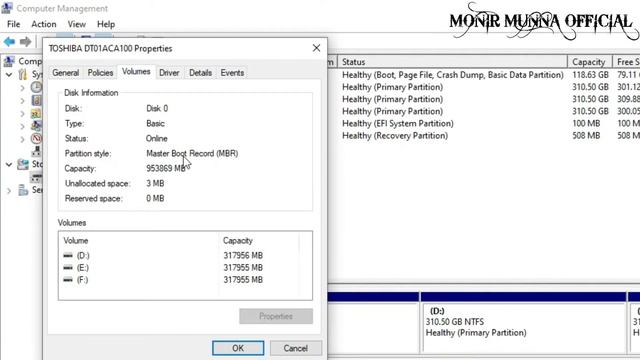
Task: Open the Help menu
Action: (x=106, y=24)
